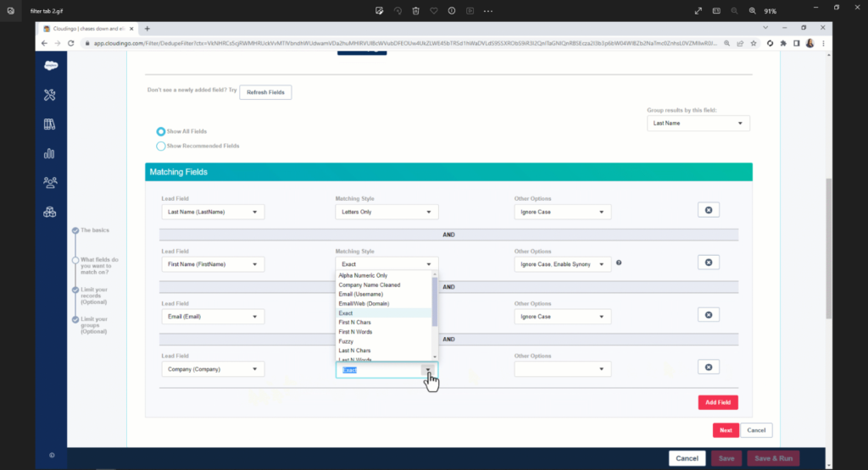Click the dropdown list scrollbar thumb
The image size is (868, 470).
pos(435,301)
